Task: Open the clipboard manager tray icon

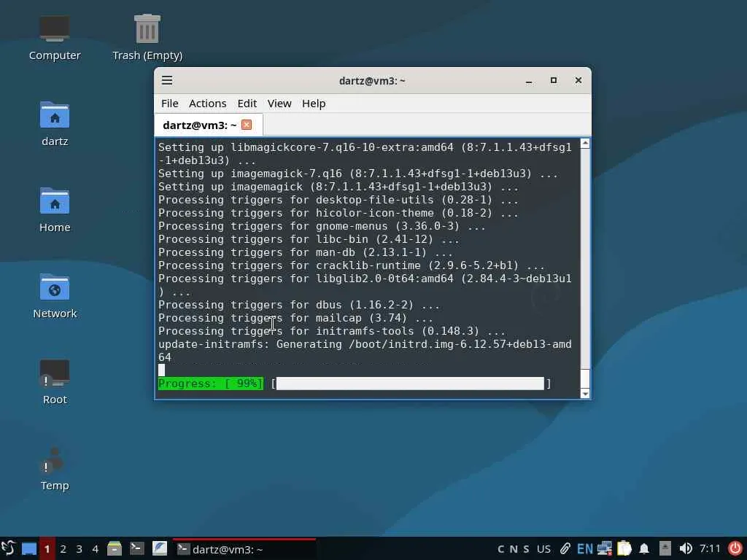Action: (624, 548)
